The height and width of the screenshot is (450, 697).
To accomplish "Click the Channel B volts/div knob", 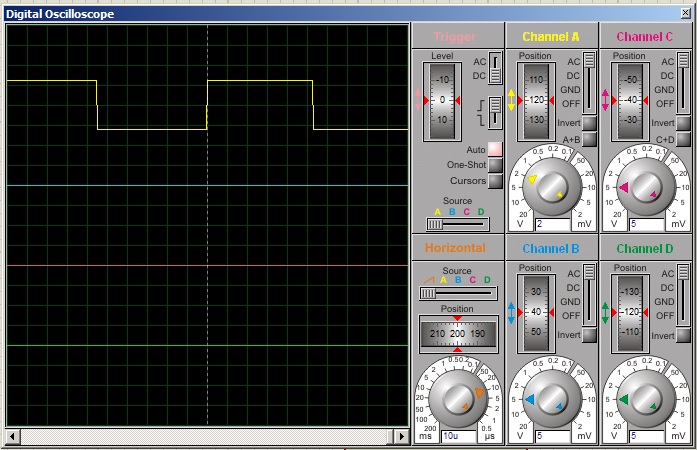I will 552,399.
